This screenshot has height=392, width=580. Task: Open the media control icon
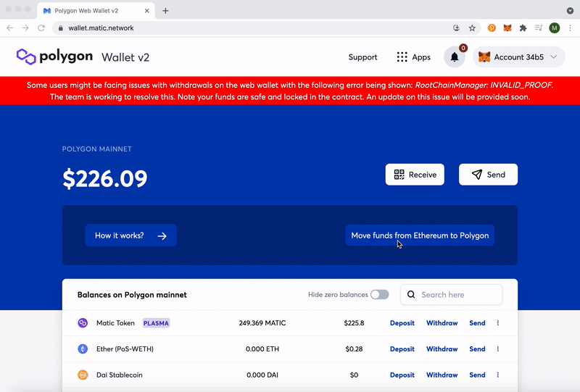(539, 28)
